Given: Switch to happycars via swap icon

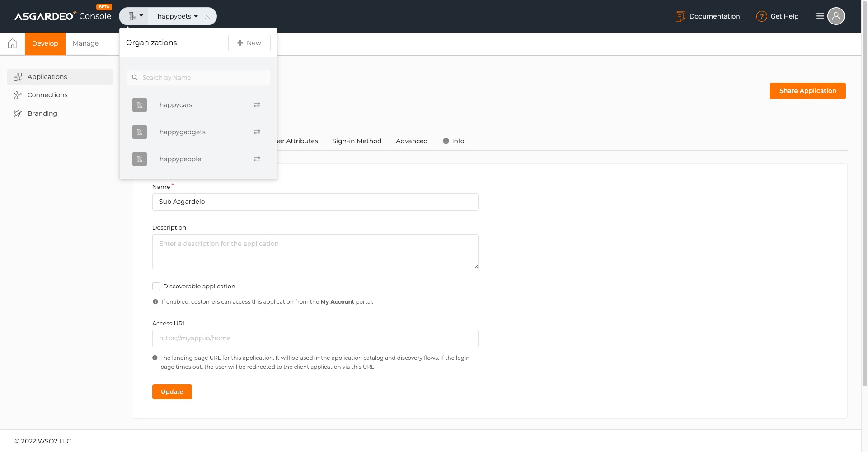Looking at the screenshot, I should pyautogui.click(x=257, y=105).
